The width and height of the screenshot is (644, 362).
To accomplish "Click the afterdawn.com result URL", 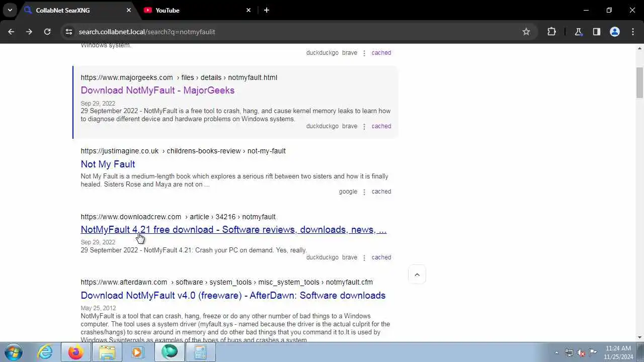I will (x=226, y=282).
